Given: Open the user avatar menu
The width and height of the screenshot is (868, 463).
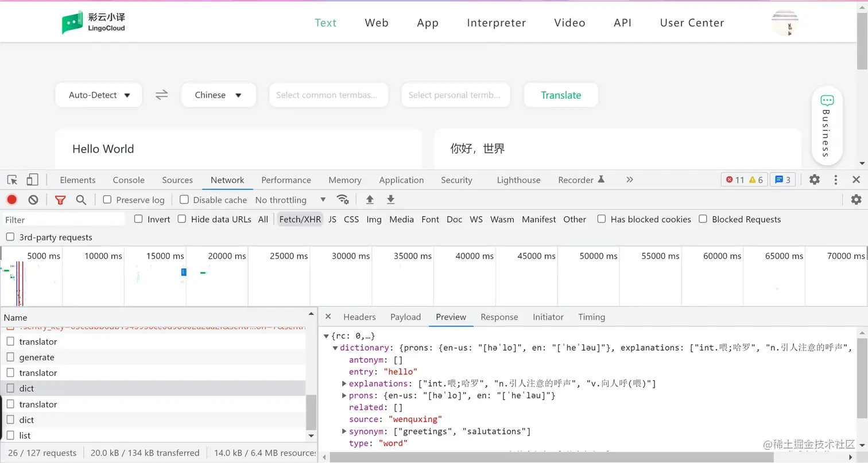Looking at the screenshot, I should pos(785,22).
